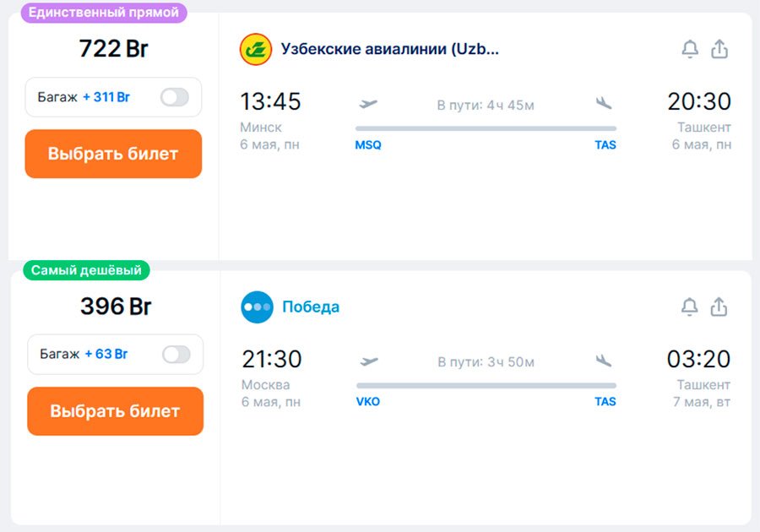Toggle baggage for 63 Br on the Pobeda ticket

[x=179, y=355]
